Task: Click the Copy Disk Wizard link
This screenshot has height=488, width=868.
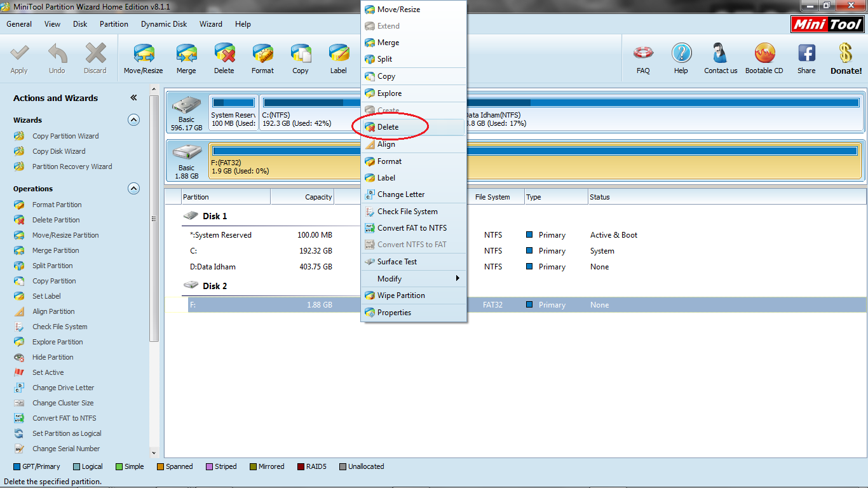Action: point(59,151)
